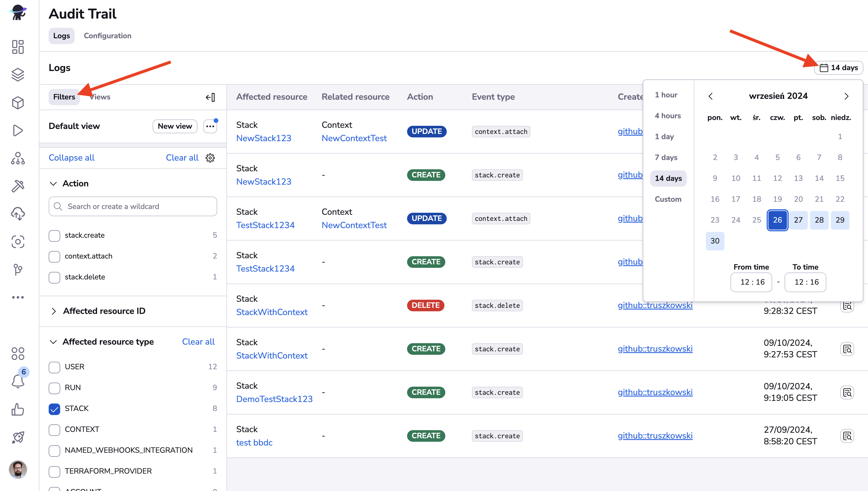Open the NewContextTest related resource link
The image size is (868, 491).
tap(354, 138)
